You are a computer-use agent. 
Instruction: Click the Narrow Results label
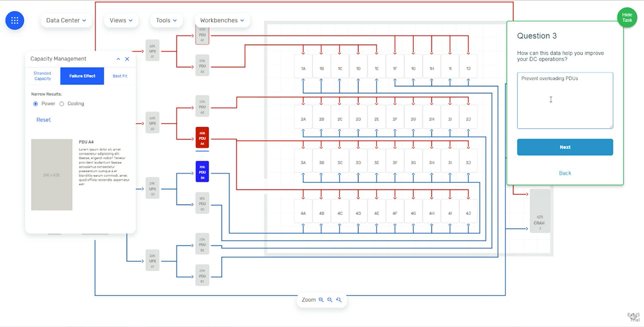pyautogui.click(x=46, y=94)
